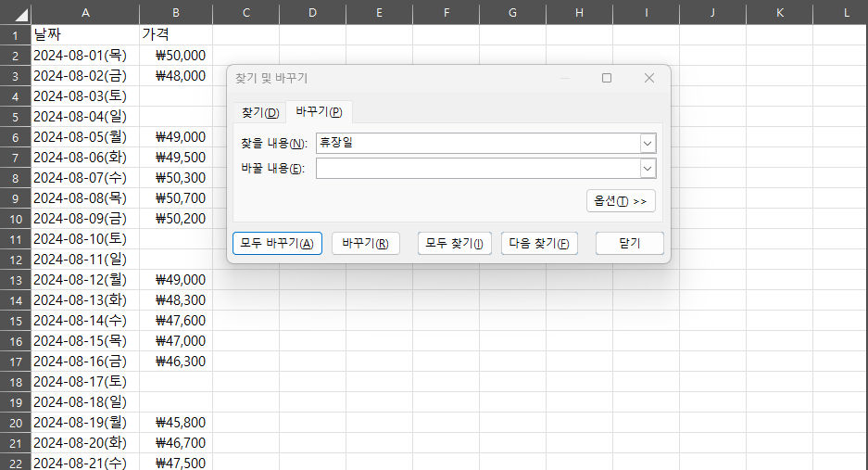
Task: Select cell 2024-08-18(일)
Action: click(85, 402)
